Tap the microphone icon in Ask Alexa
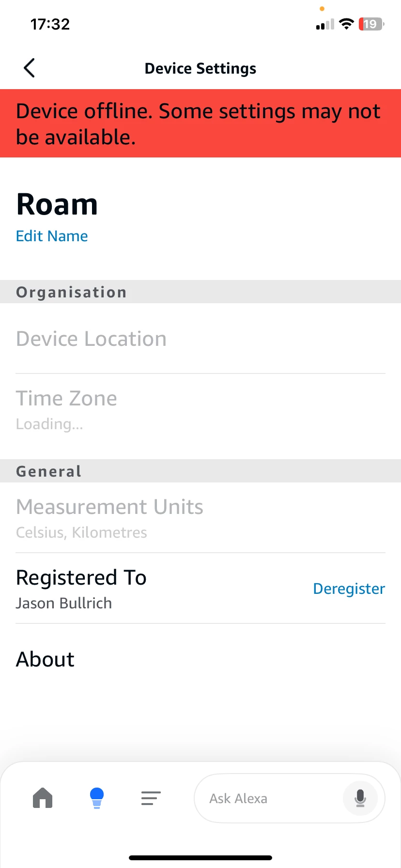The height and width of the screenshot is (868, 401). point(360,798)
